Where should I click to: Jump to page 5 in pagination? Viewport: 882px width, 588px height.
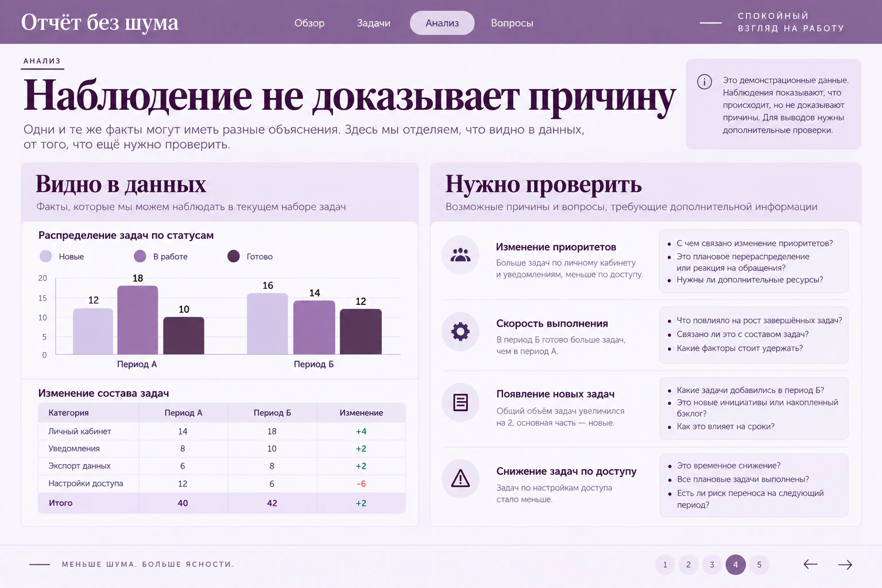[x=759, y=564]
